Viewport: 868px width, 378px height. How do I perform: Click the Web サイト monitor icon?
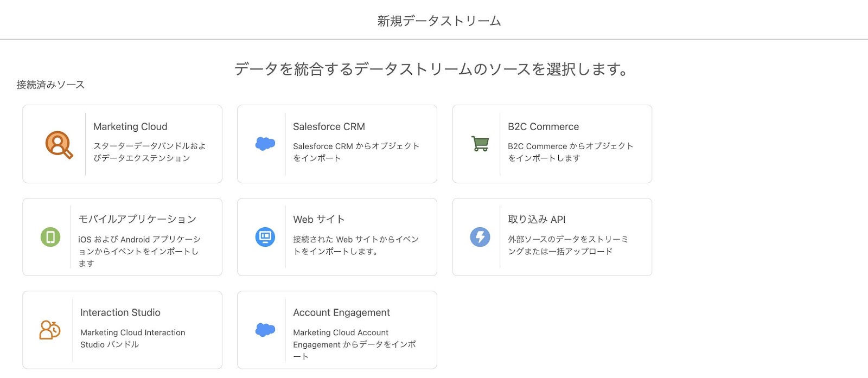[x=265, y=236]
